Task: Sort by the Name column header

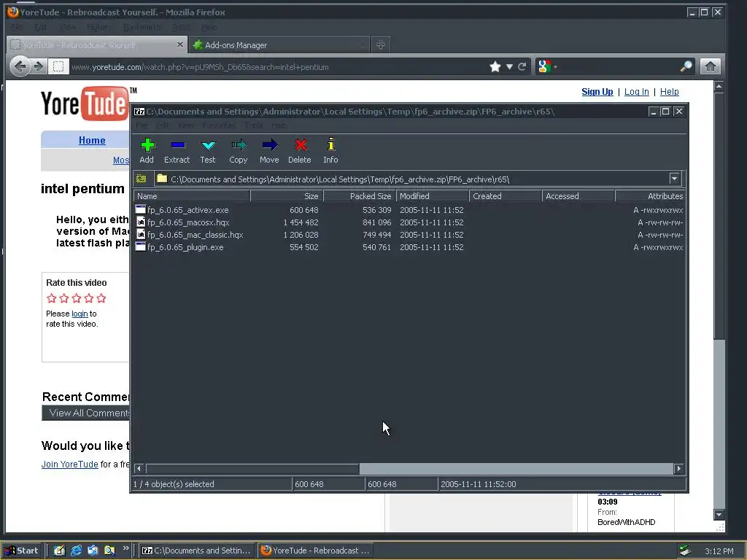Action: click(192, 195)
